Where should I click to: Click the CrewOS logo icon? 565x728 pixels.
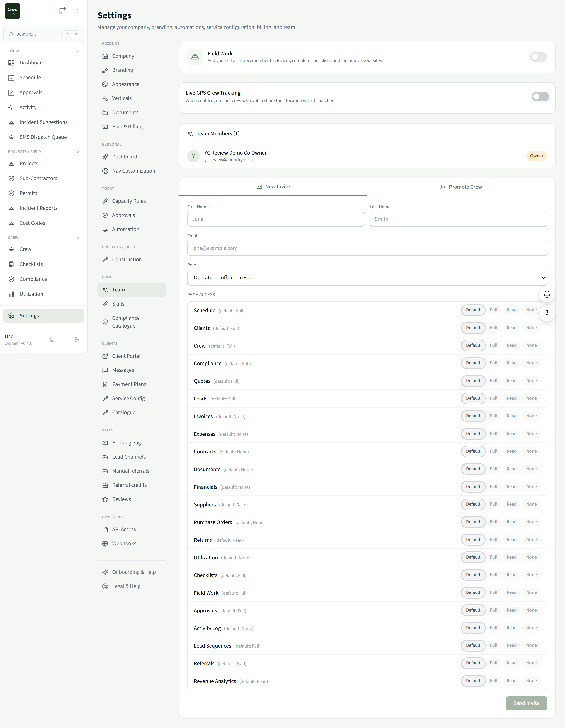(x=12, y=11)
